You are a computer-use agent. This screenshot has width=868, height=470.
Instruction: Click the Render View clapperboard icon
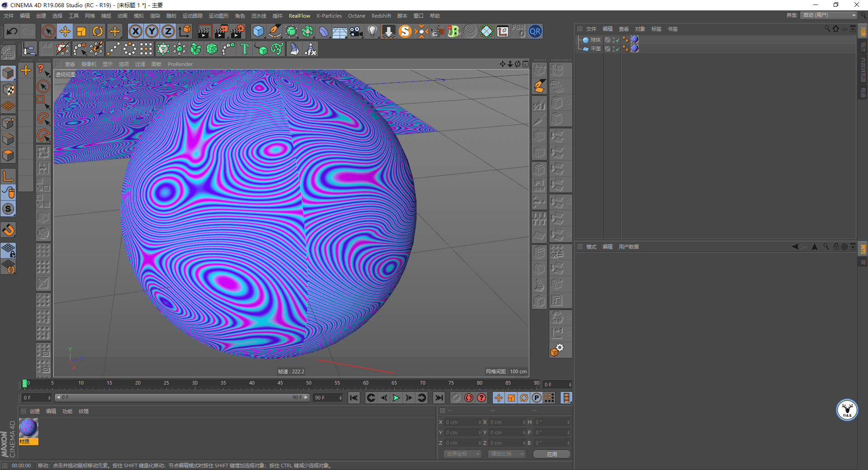click(x=204, y=31)
